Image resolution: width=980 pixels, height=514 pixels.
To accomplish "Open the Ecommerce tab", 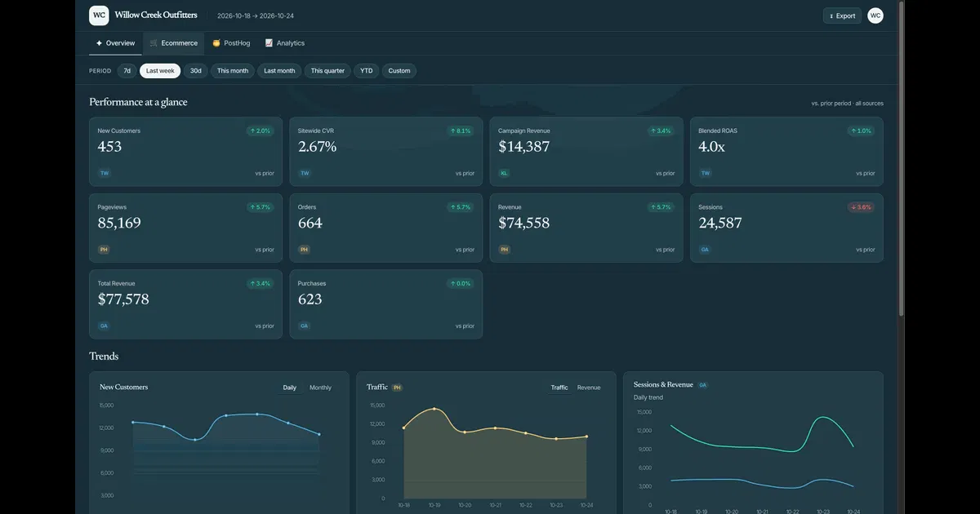I will pos(173,43).
